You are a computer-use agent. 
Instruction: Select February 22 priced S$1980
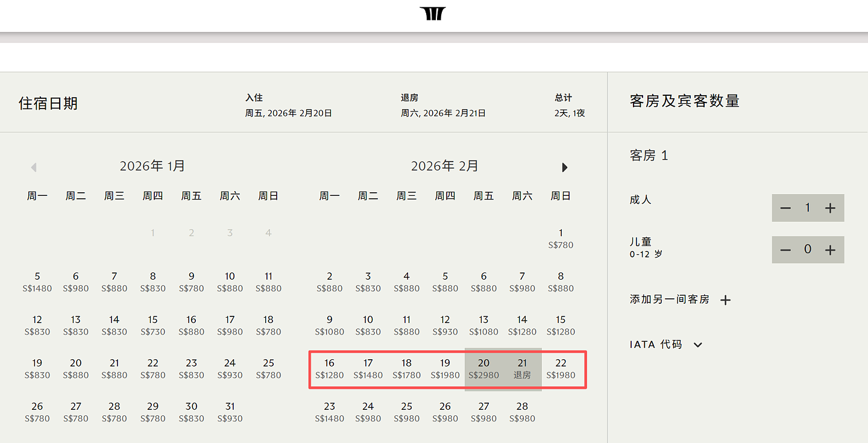click(561, 369)
